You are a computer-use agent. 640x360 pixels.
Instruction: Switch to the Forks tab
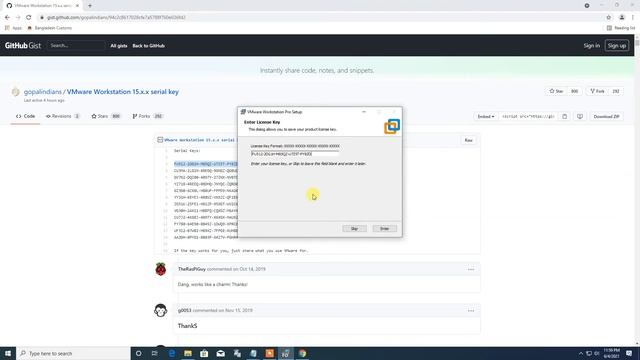pyautogui.click(x=147, y=116)
